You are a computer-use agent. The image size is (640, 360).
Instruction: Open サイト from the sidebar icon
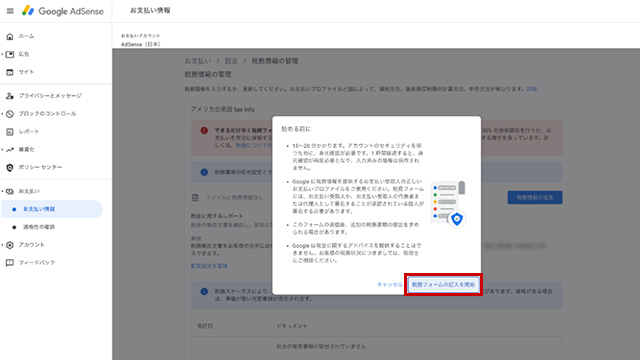pos(10,72)
